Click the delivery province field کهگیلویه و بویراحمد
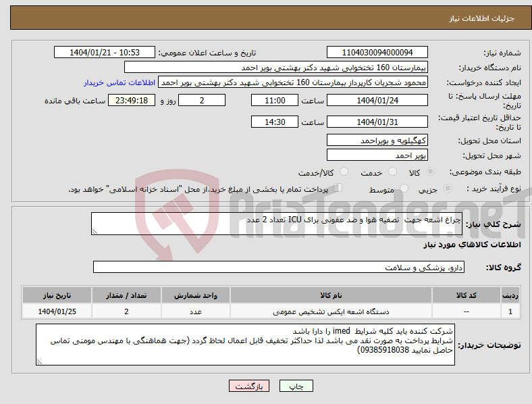Screen dimensions: 532x404 tap(377, 141)
